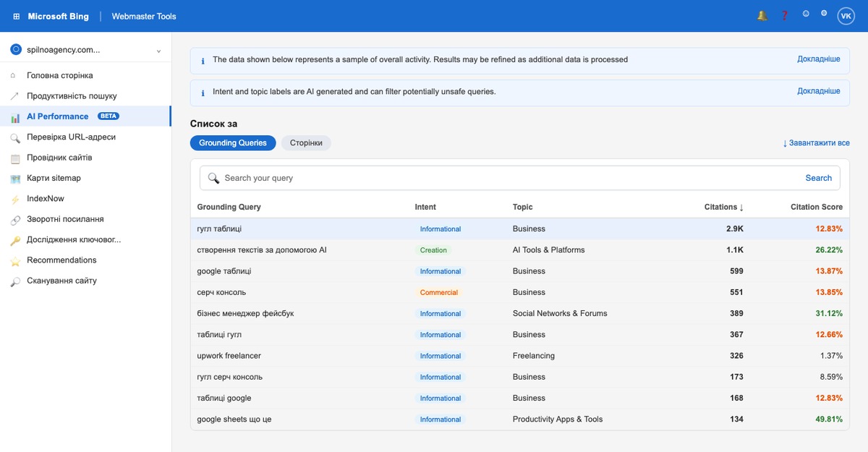Image resolution: width=868 pixels, height=452 pixels.
Task: Click the magnifier icon beside Перевірка URL-адреси
Action: [x=14, y=137]
